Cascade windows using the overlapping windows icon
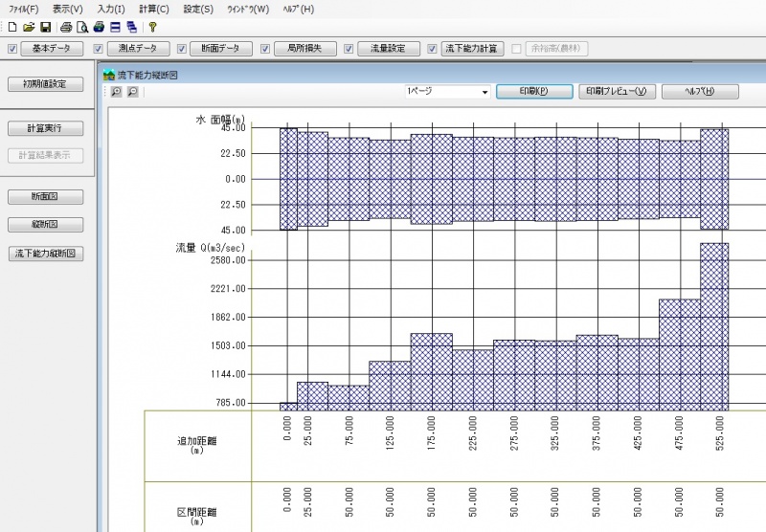This screenshot has width=766, height=532. (132, 28)
